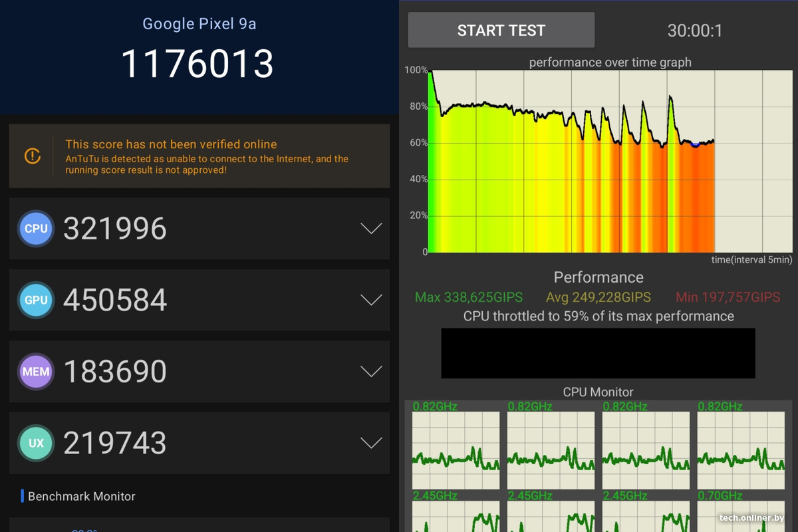Expand the UX score 219743 details
This screenshot has height=532, width=798.
(x=371, y=443)
